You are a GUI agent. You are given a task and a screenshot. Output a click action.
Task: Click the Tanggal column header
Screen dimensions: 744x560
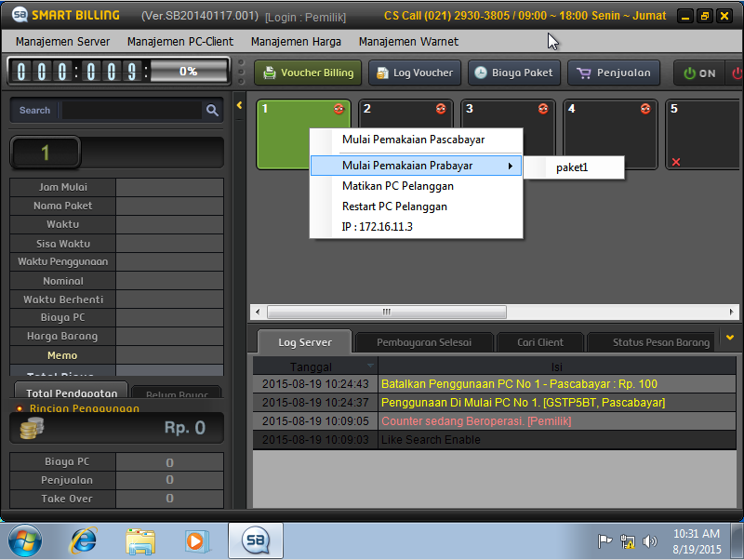tap(315, 367)
